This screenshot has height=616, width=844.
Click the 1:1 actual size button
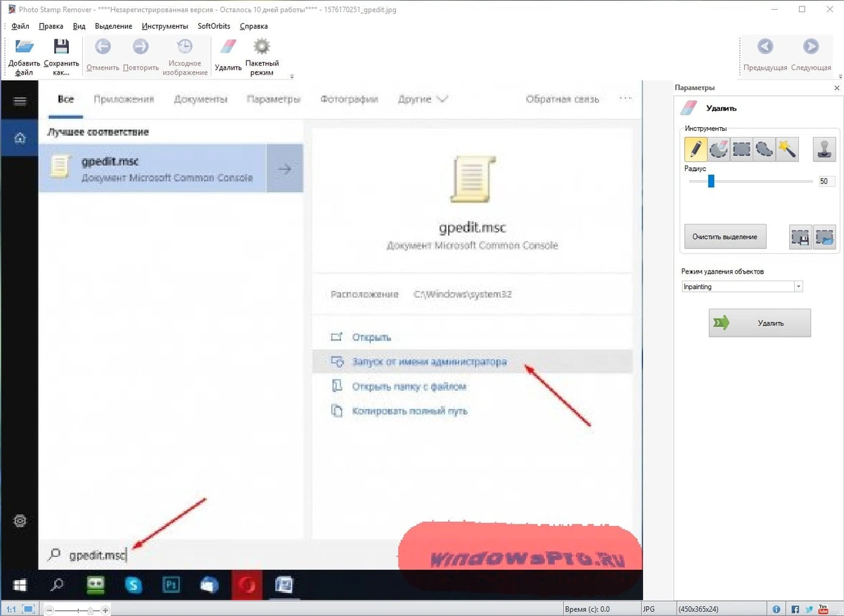[x=11, y=610]
